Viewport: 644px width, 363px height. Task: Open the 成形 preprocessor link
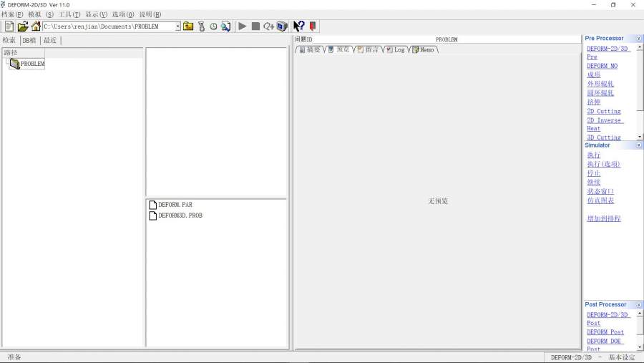(594, 75)
